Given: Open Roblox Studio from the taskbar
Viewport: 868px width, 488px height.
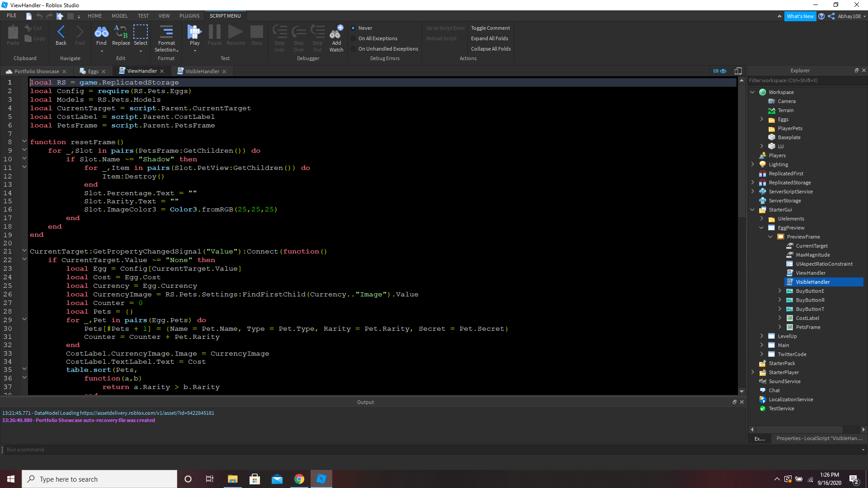Looking at the screenshot, I should point(321,479).
